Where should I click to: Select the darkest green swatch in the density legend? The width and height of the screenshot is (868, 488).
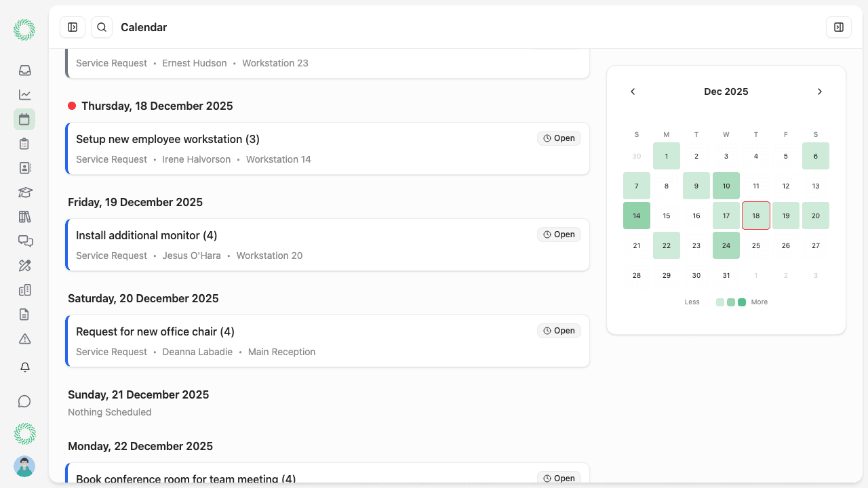pyautogui.click(x=742, y=302)
